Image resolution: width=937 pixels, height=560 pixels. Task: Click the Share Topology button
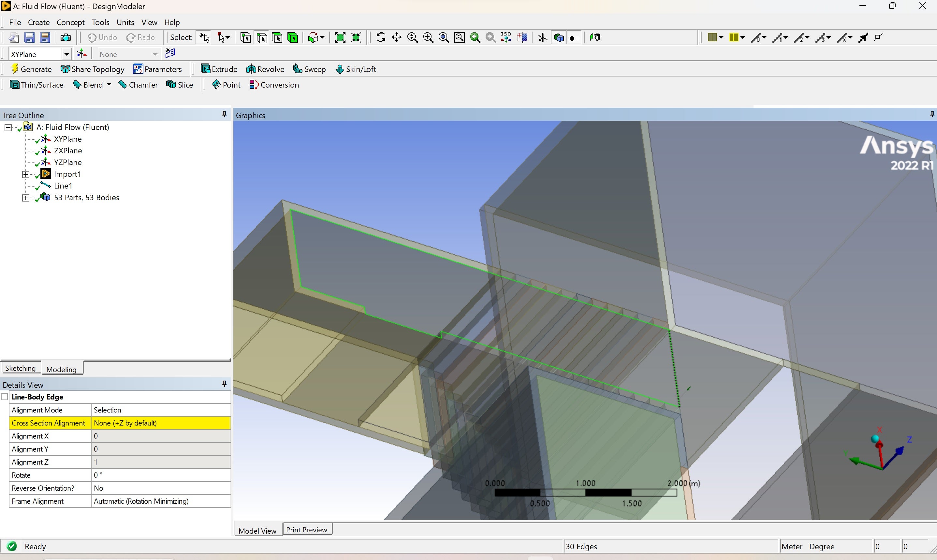tap(93, 69)
